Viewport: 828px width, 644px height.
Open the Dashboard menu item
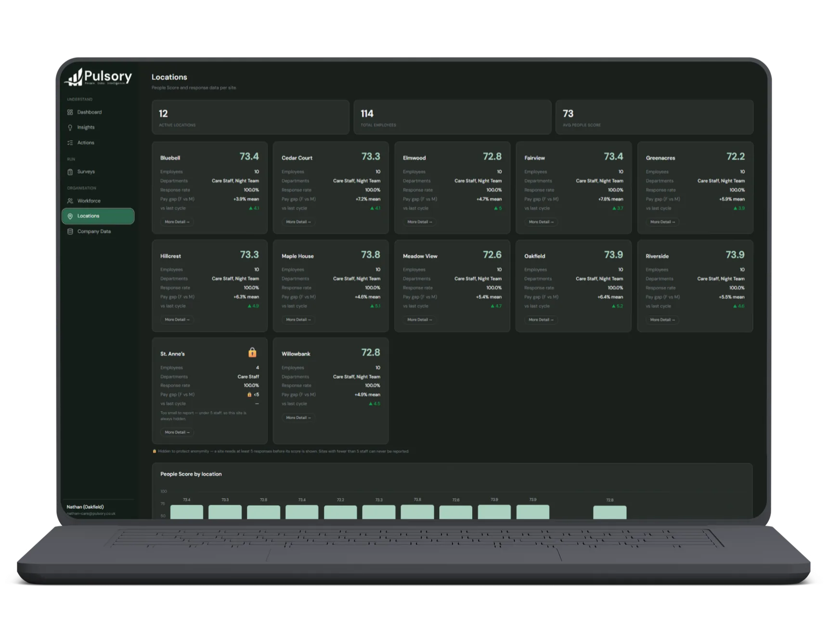(x=98, y=112)
